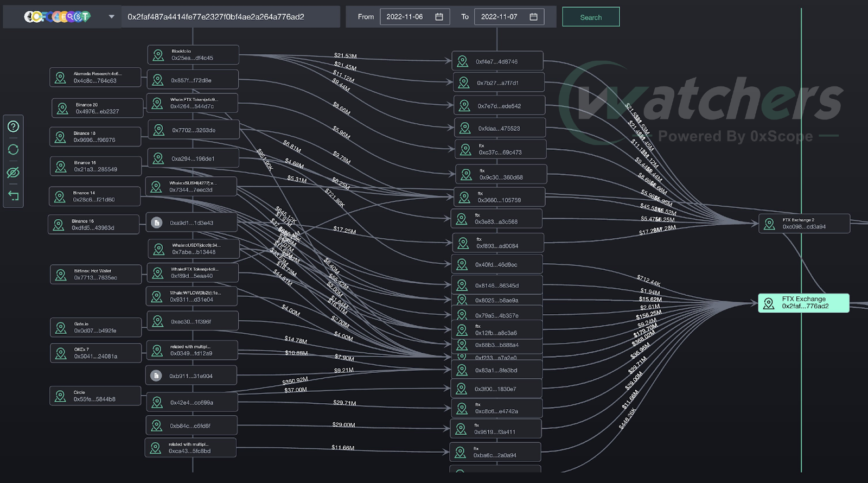This screenshot has width=868, height=483.
Task: Click the address icon of 0x40fd...46d9ec
Action: click(x=462, y=264)
